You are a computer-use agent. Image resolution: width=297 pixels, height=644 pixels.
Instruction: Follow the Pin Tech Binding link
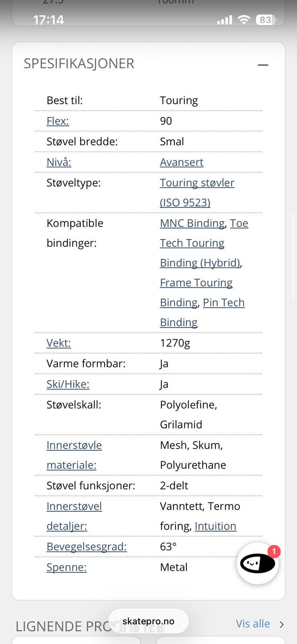tap(202, 312)
